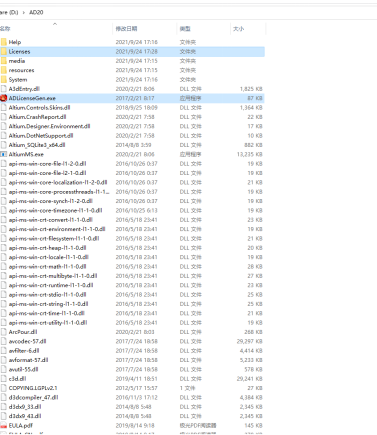Click the 2012/5/17 15:57 date entry

[x=137, y=388]
